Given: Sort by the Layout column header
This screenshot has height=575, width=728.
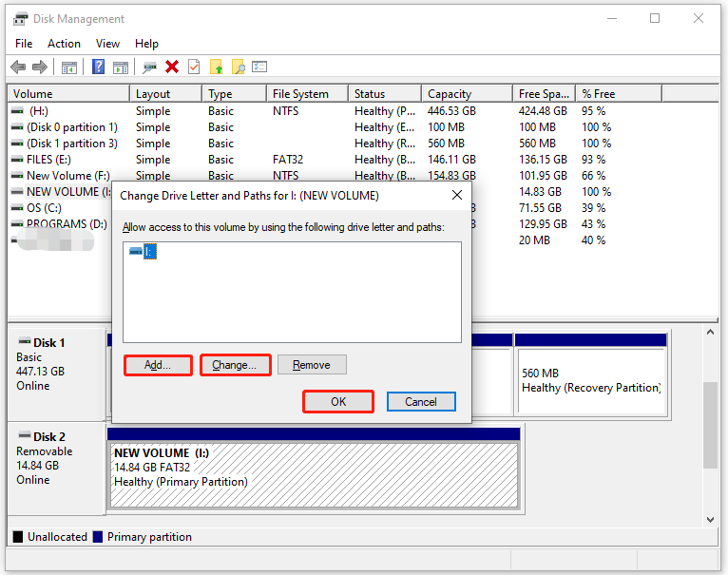Looking at the screenshot, I should tap(166, 94).
